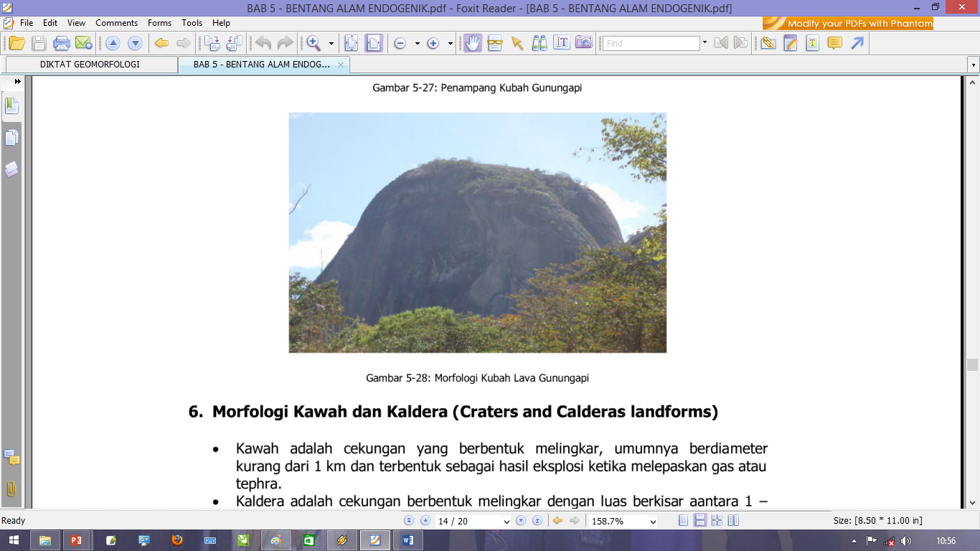Select the magnifier Zoom tool
980x551 pixels.
pyautogui.click(x=314, y=43)
